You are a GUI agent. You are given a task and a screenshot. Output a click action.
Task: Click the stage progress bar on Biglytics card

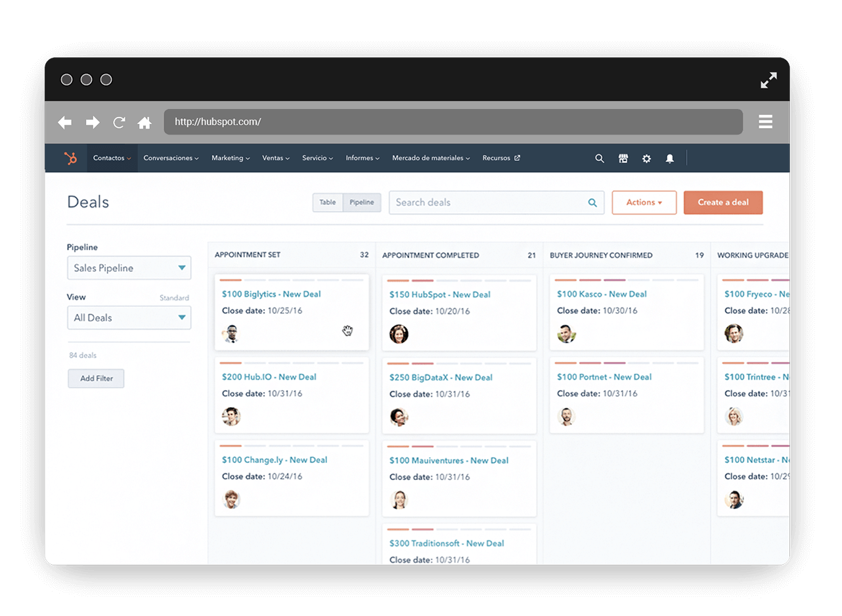point(292,280)
